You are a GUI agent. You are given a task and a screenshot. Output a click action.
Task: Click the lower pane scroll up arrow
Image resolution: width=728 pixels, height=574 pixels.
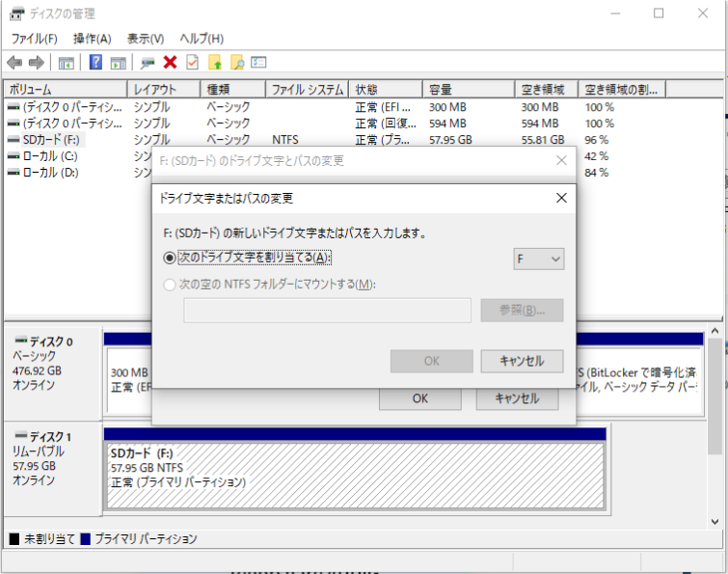tap(715, 331)
